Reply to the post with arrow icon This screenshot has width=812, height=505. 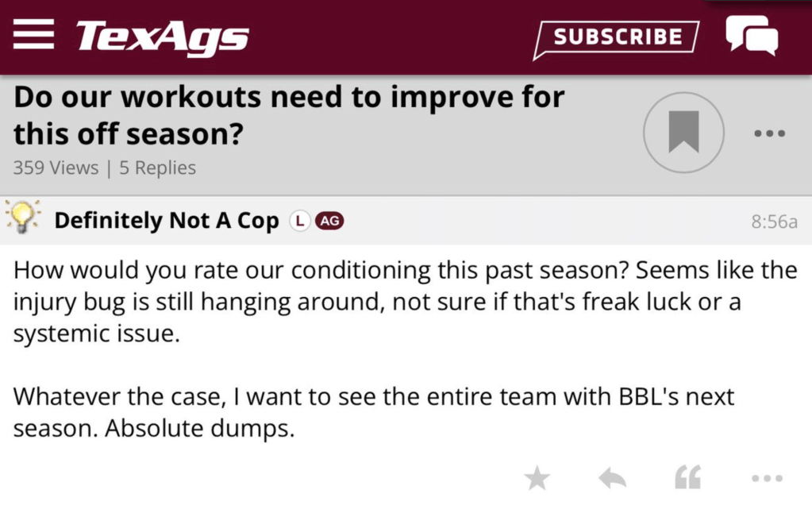612,477
